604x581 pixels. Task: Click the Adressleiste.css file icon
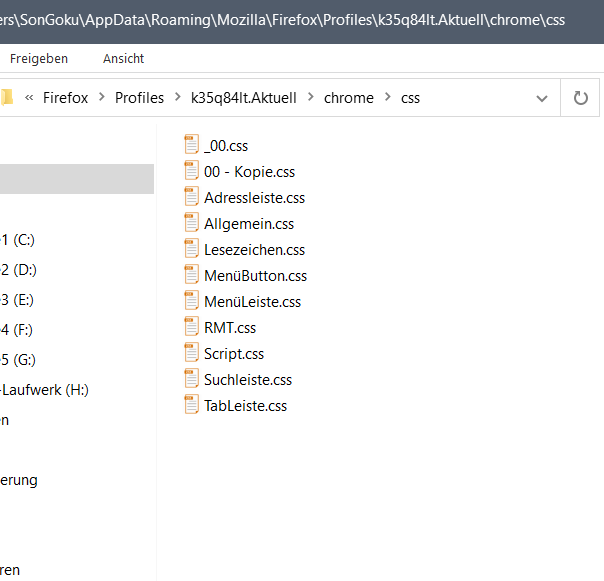point(192,197)
